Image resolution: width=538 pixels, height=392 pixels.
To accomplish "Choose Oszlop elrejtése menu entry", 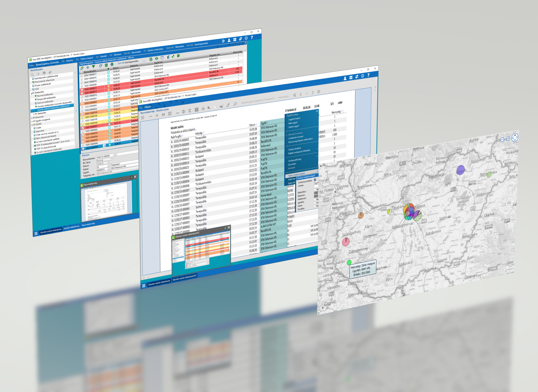I will [x=295, y=149].
